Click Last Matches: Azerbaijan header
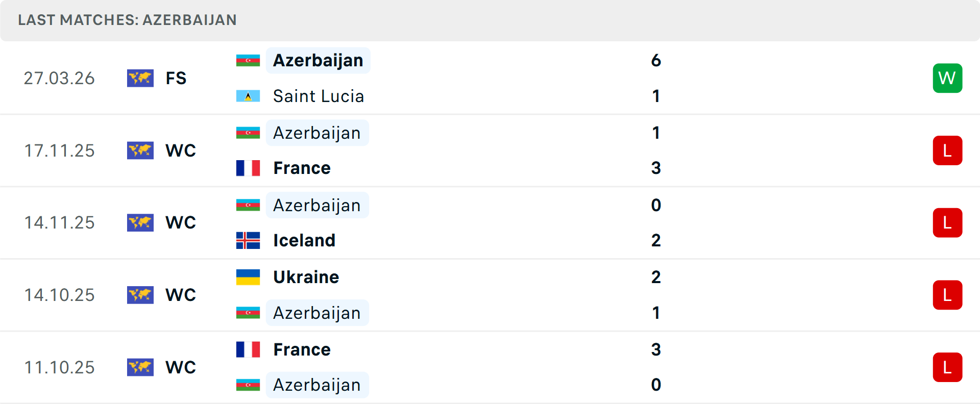The image size is (980, 404). click(127, 20)
